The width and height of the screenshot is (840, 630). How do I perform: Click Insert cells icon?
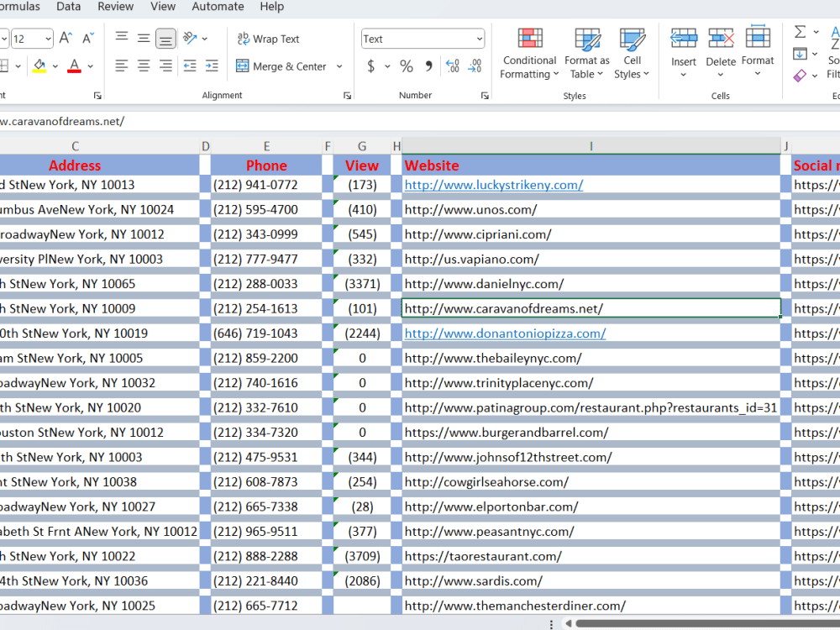pyautogui.click(x=684, y=39)
